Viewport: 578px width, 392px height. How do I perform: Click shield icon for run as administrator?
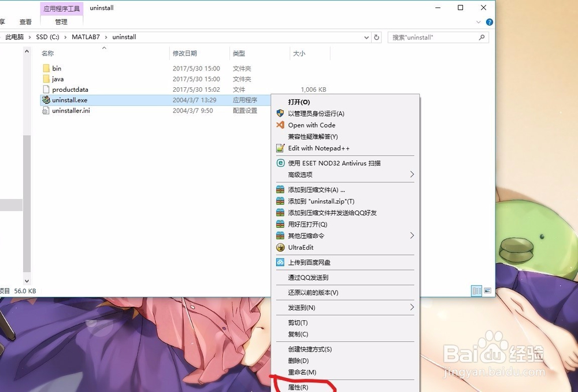[x=280, y=113]
